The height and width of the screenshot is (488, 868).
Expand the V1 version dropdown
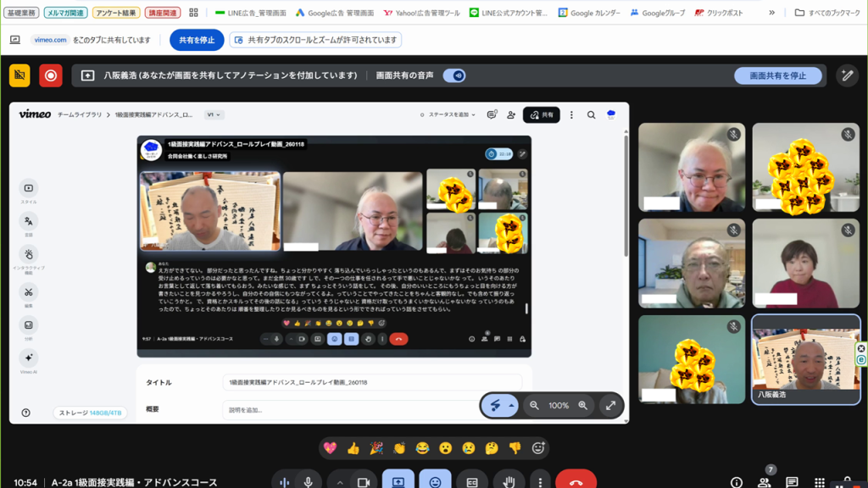[214, 115]
